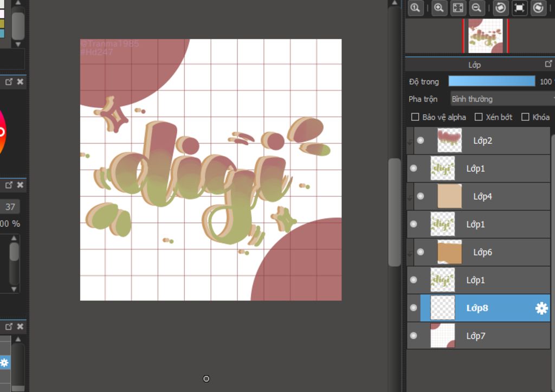The height and width of the screenshot is (392, 555).
Task: Select layer named Lớp8
Action: coord(477,308)
